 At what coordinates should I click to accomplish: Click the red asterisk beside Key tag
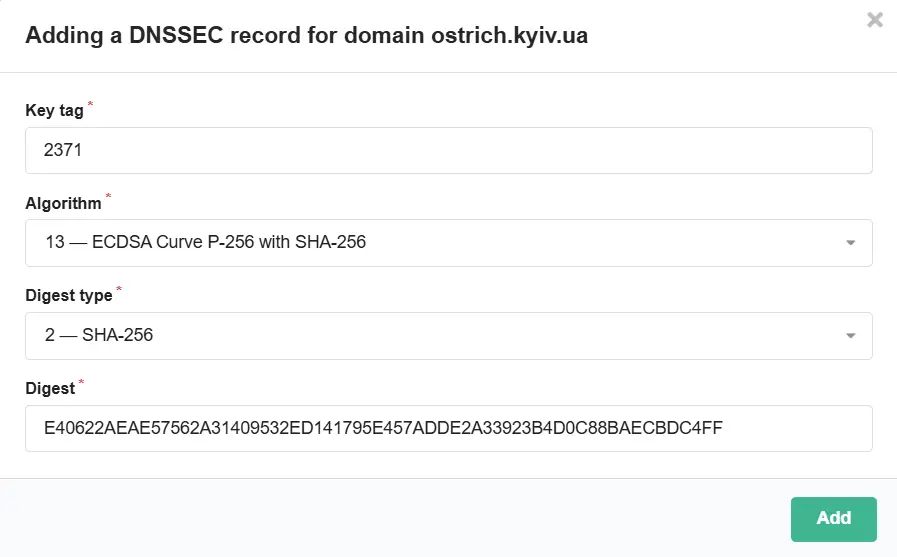[x=91, y=105]
